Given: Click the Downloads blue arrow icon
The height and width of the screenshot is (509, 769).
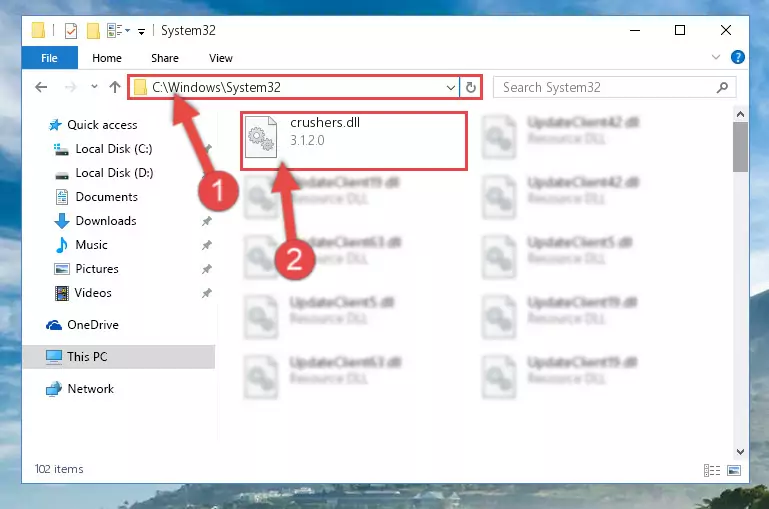Looking at the screenshot, I should 62,221.
